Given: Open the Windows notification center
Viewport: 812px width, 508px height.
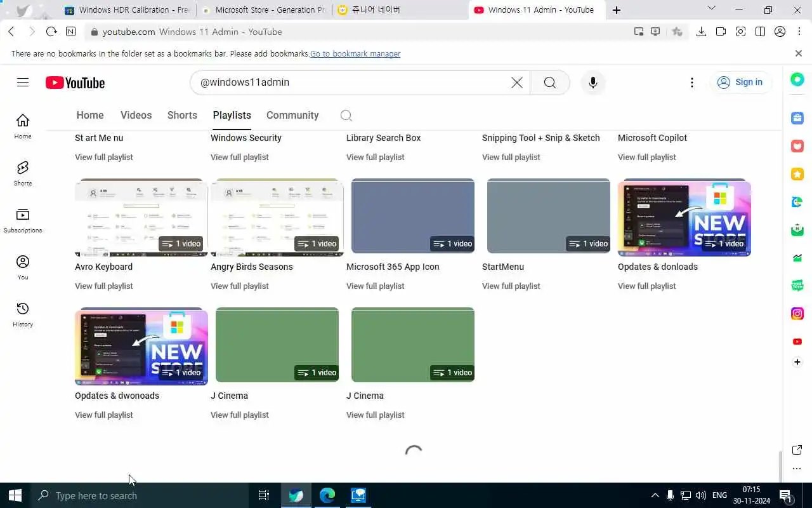Looking at the screenshot, I should click(x=785, y=495).
